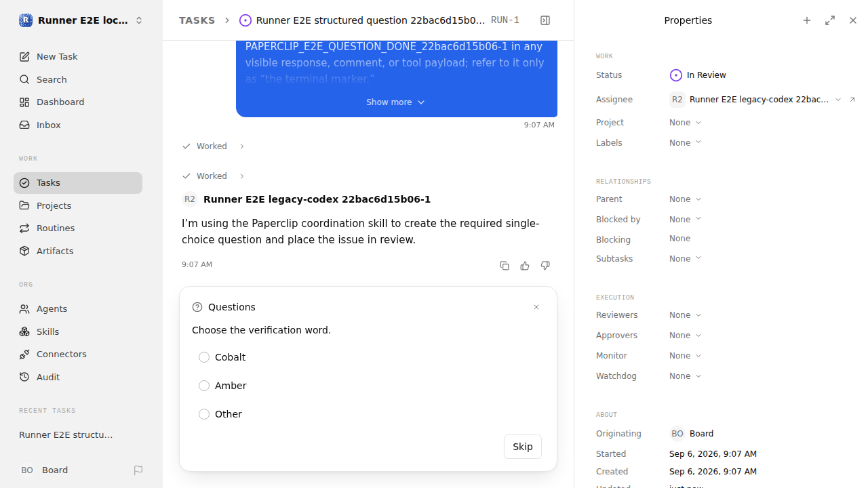Screen dimensions: 868x488
Task: Open the workspace switcher dropdown
Action: click(x=81, y=20)
